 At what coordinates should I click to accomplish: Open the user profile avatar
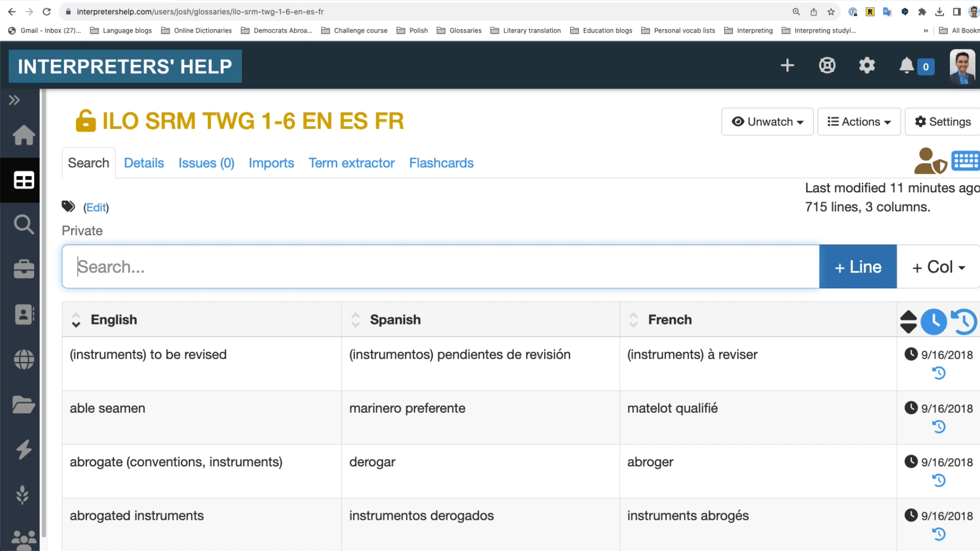[x=962, y=66]
